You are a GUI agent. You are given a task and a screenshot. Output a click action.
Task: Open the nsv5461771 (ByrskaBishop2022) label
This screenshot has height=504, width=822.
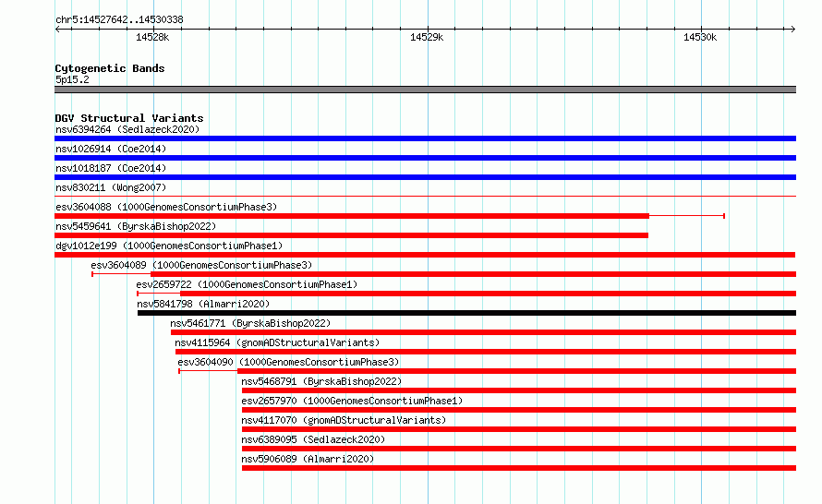click(250, 323)
